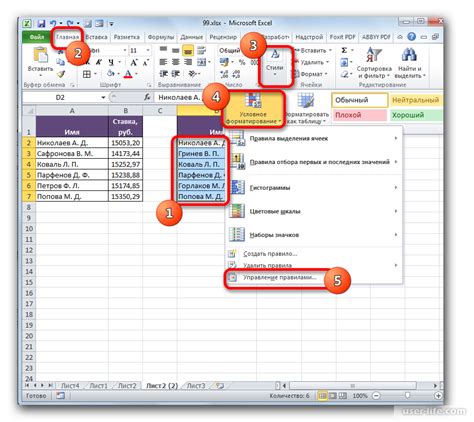
Task: Select the font color A icon
Action: coord(128,74)
